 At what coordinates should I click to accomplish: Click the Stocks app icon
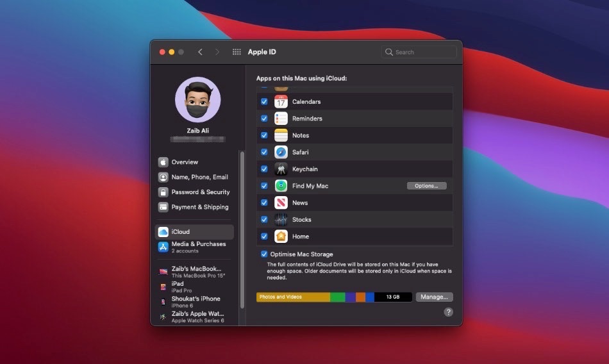pyautogui.click(x=281, y=219)
